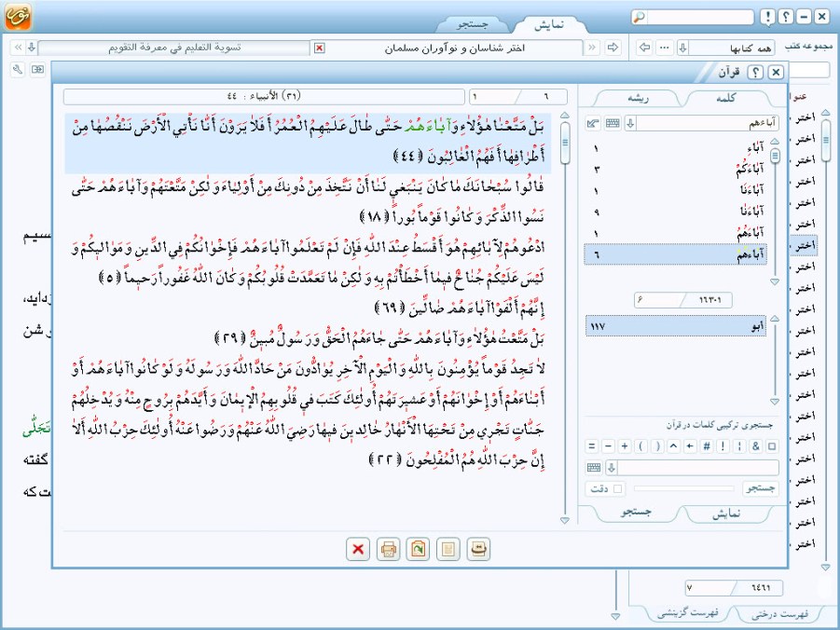Click the ellipsis button beside book collection

[665, 48]
